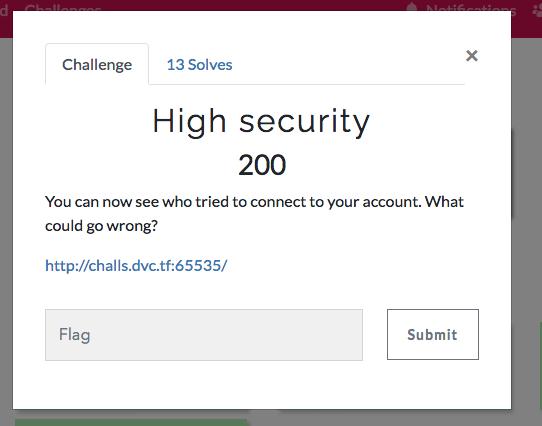The image size is (542, 426).
Task: Click the blank modal area below the Flag field
Action: tap(262, 385)
